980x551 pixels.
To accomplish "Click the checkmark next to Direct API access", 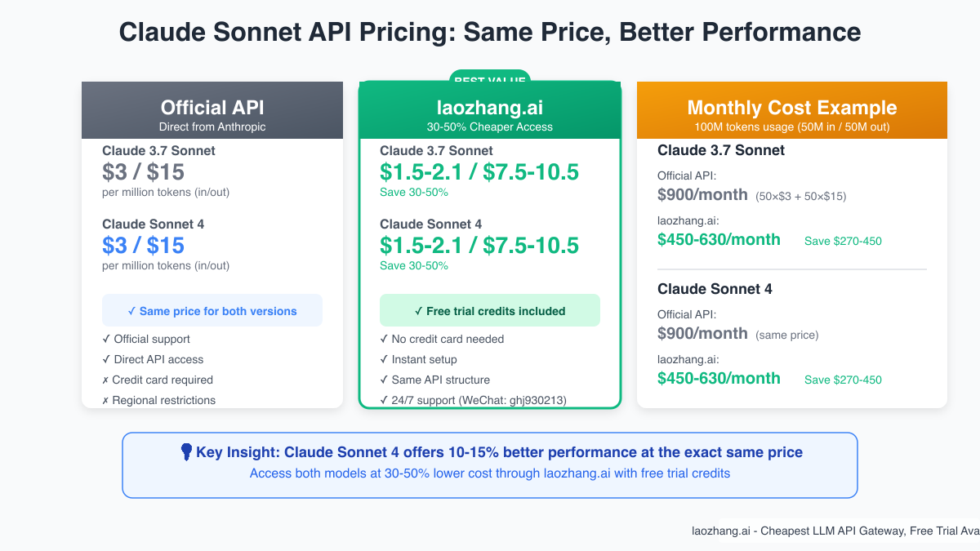I will (106, 359).
